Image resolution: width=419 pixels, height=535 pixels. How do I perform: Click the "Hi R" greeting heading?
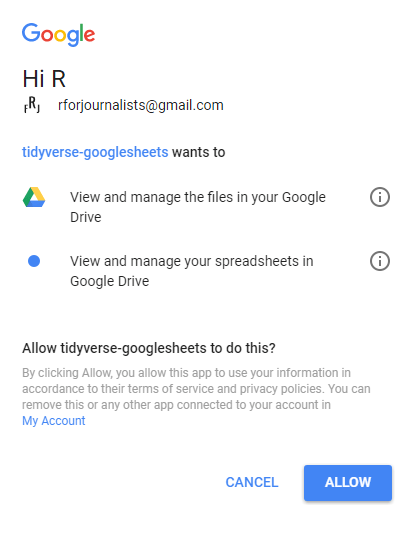coord(44,79)
